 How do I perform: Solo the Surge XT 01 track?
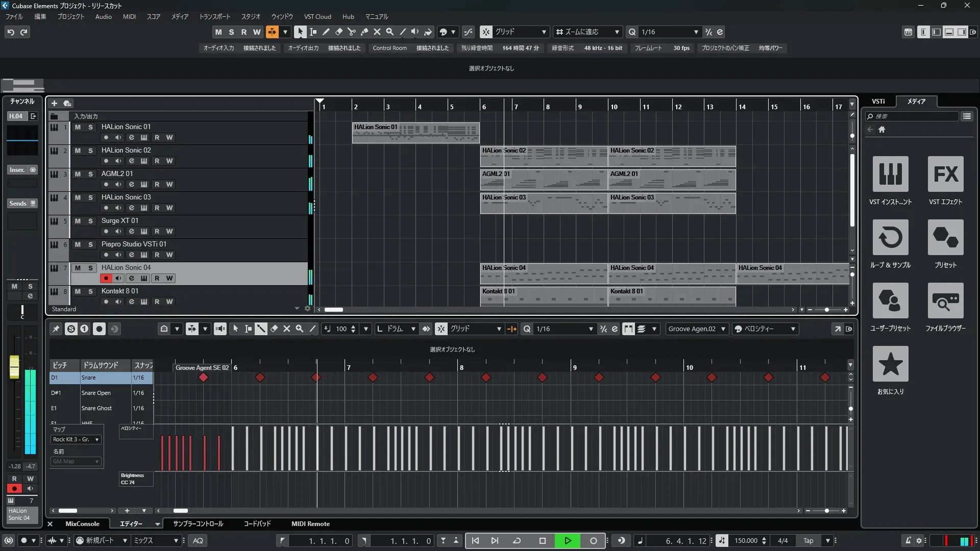(90, 221)
